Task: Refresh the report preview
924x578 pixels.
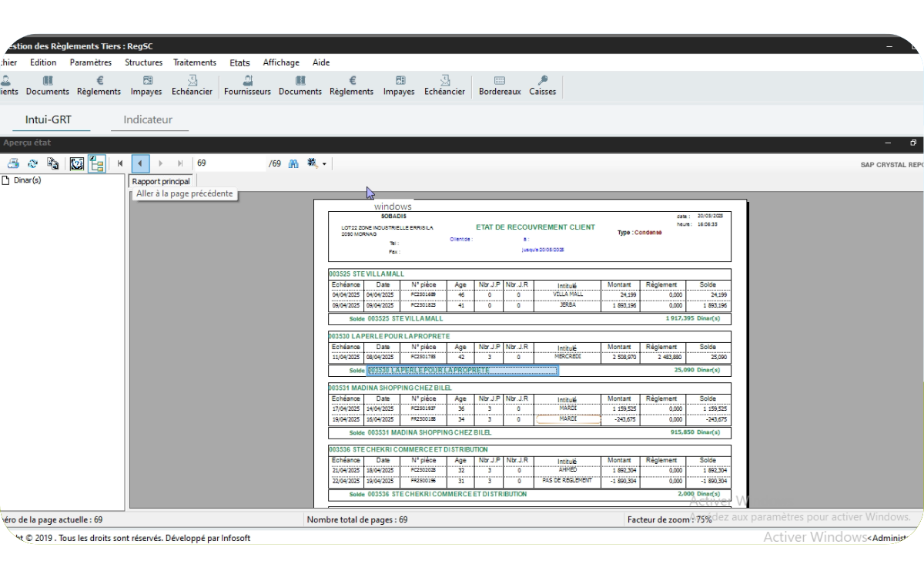Action: pos(33,163)
